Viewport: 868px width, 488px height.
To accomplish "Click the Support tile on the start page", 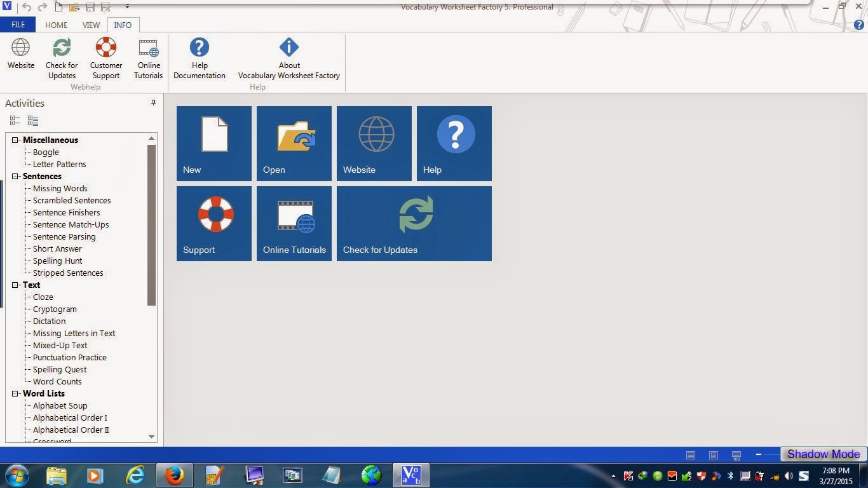I will 214,224.
